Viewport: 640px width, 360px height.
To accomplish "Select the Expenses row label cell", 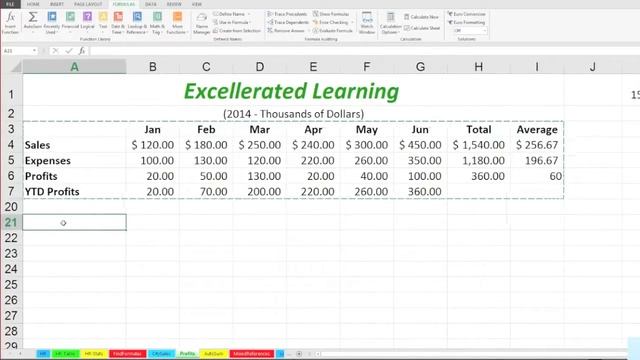I will coord(74,160).
